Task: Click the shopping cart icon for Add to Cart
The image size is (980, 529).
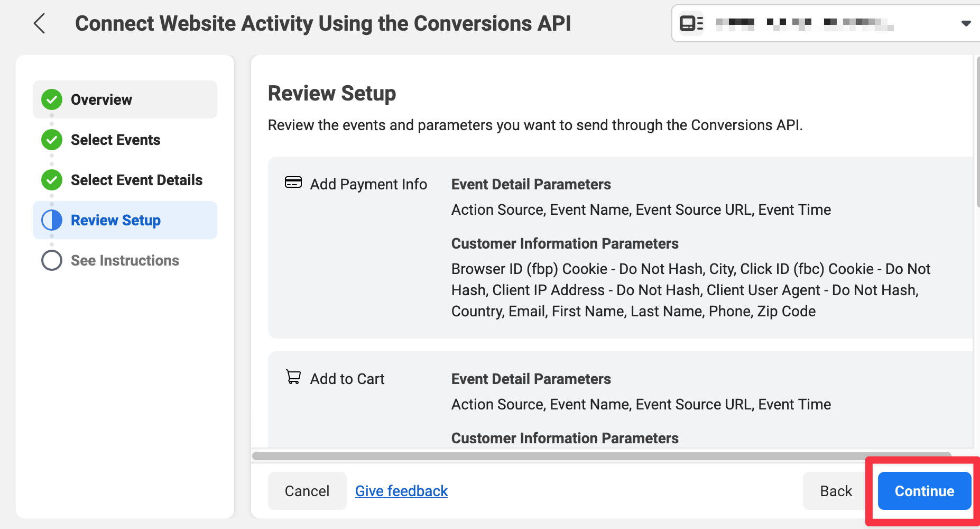Action: (x=293, y=377)
